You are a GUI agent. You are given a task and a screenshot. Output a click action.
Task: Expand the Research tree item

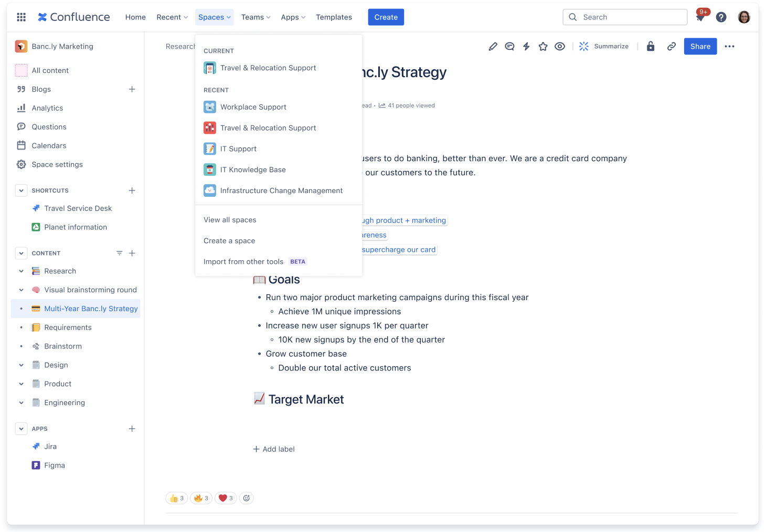[22, 271]
